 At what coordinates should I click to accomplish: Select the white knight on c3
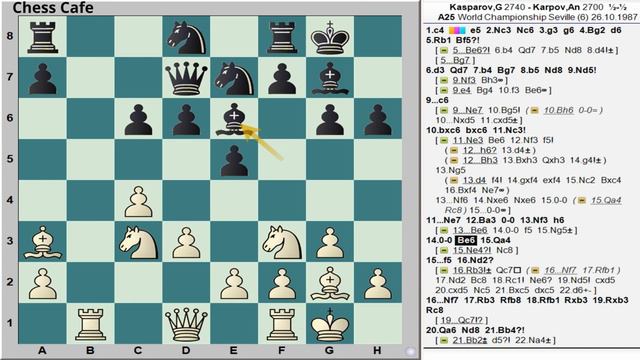138,242
